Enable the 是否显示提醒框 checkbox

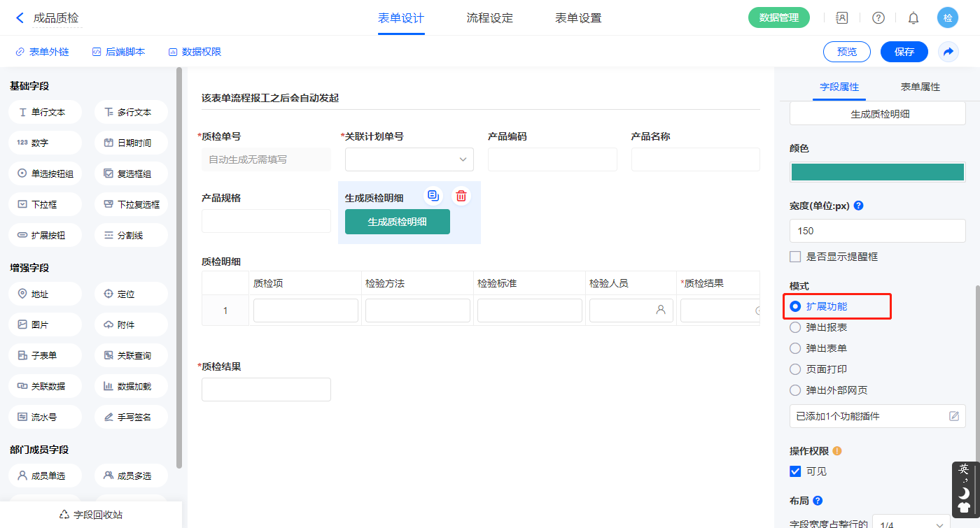(x=795, y=257)
